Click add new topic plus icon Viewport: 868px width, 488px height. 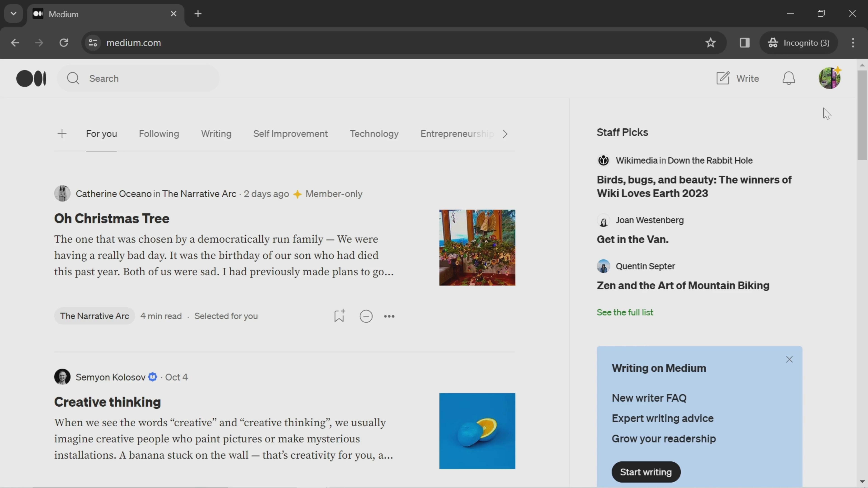tap(61, 133)
